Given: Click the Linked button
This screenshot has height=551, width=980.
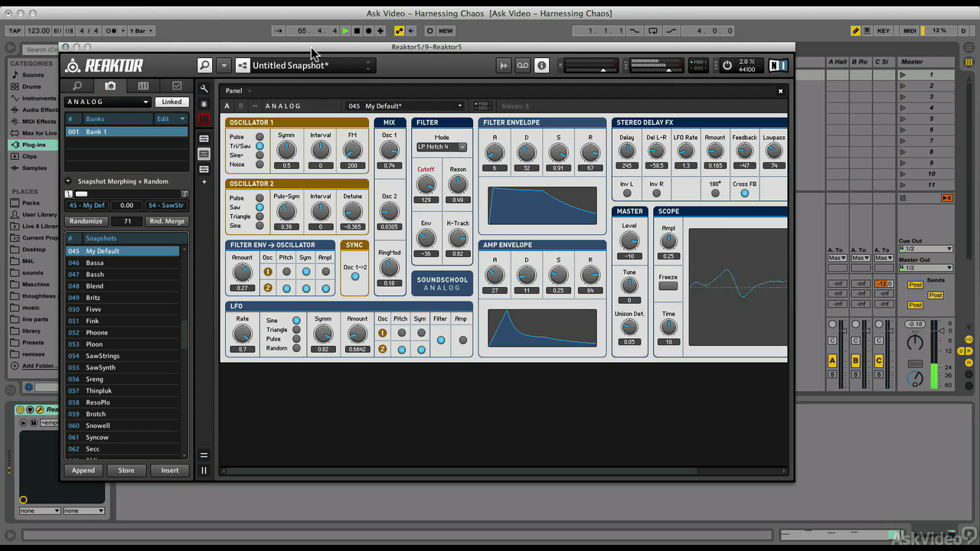Looking at the screenshot, I should (171, 102).
